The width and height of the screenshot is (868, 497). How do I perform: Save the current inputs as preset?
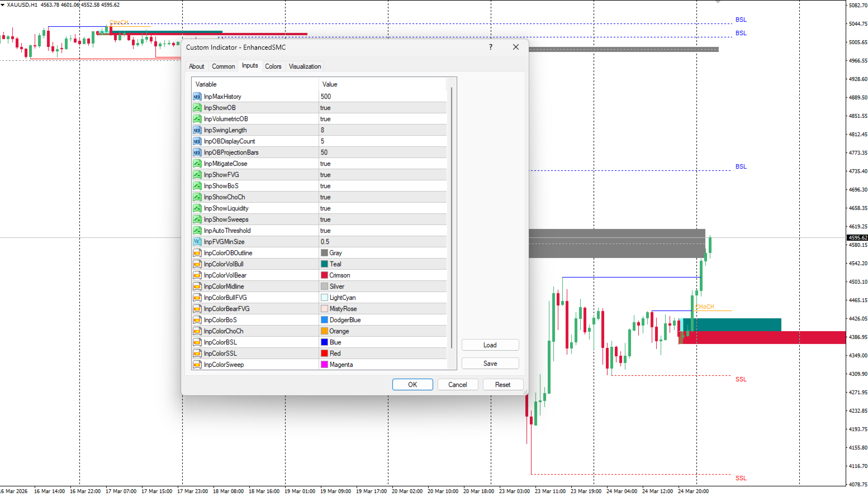[x=490, y=364]
